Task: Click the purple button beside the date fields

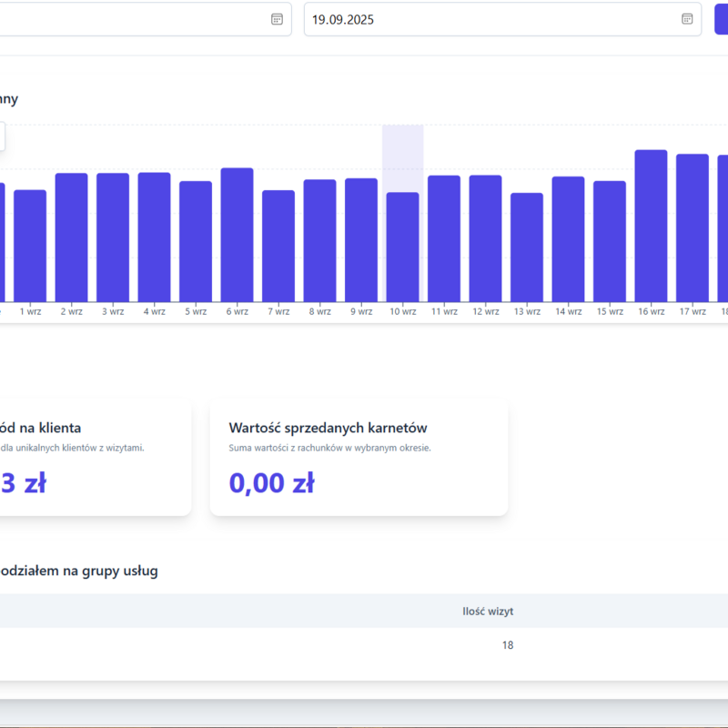Action: coord(721,19)
